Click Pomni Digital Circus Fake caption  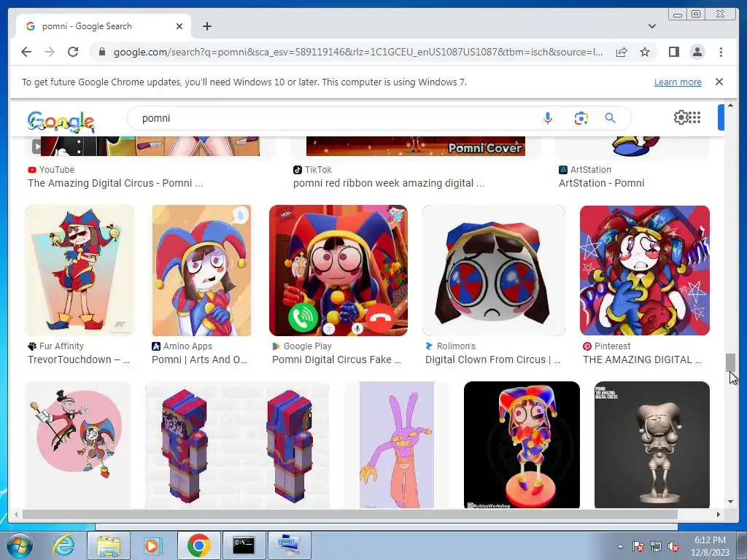pos(336,359)
